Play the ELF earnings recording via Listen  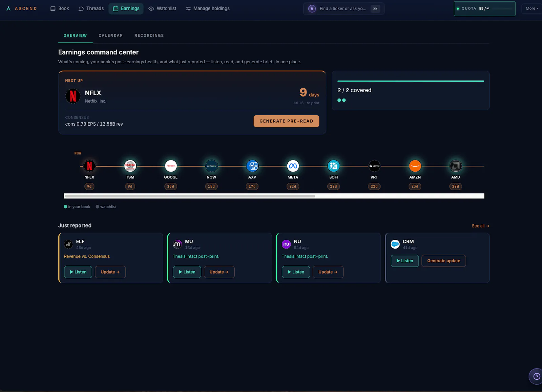point(78,272)
